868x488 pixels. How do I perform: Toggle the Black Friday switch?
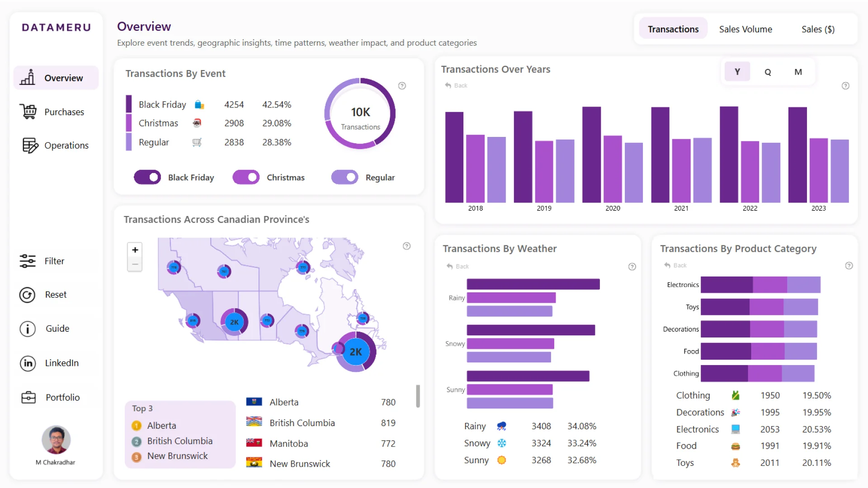pos(147,177)
